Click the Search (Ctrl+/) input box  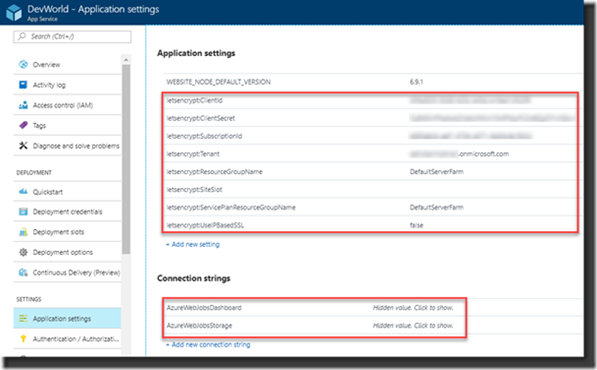(x=72, y=37)
